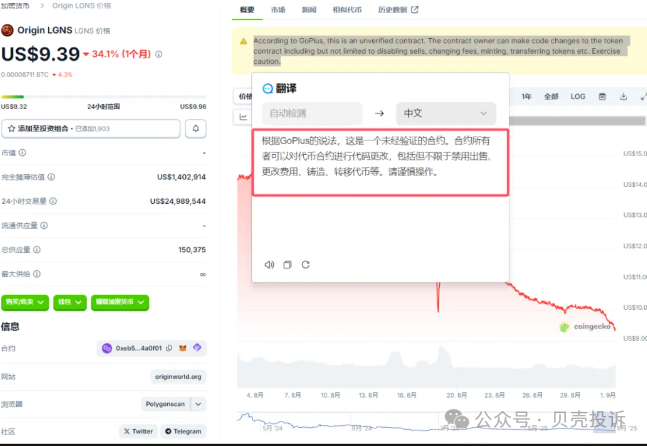Toggle LOG scale on the chart

tap(578, 97)
